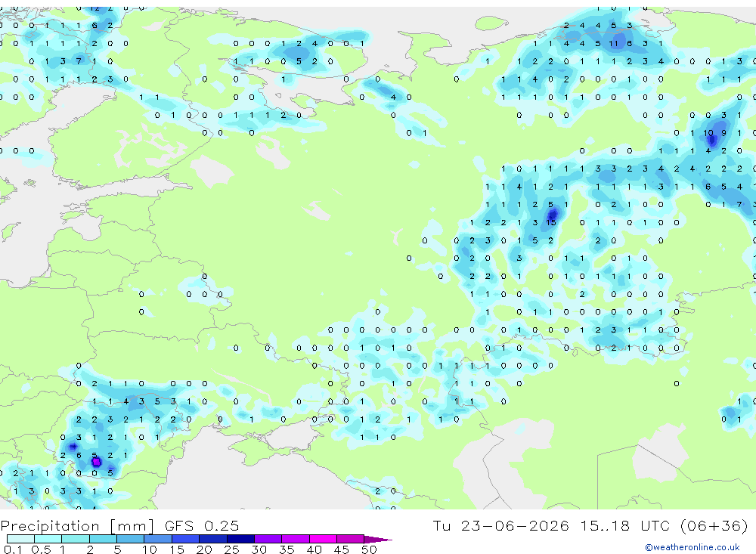This screenshot has height=554, width=756.
Task: Click the 15–20 mm legend color swatch
Action: click(x=186, y=539)
